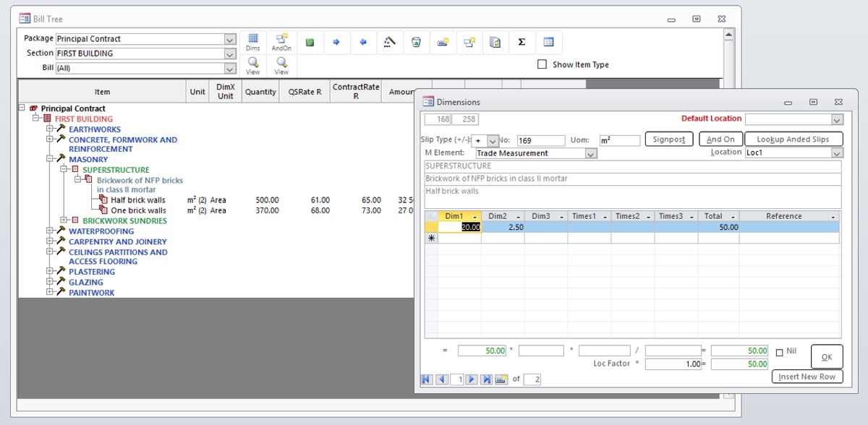Expand the PLASTERING tree node
The image size is (868, 425).
coord(50,271)
